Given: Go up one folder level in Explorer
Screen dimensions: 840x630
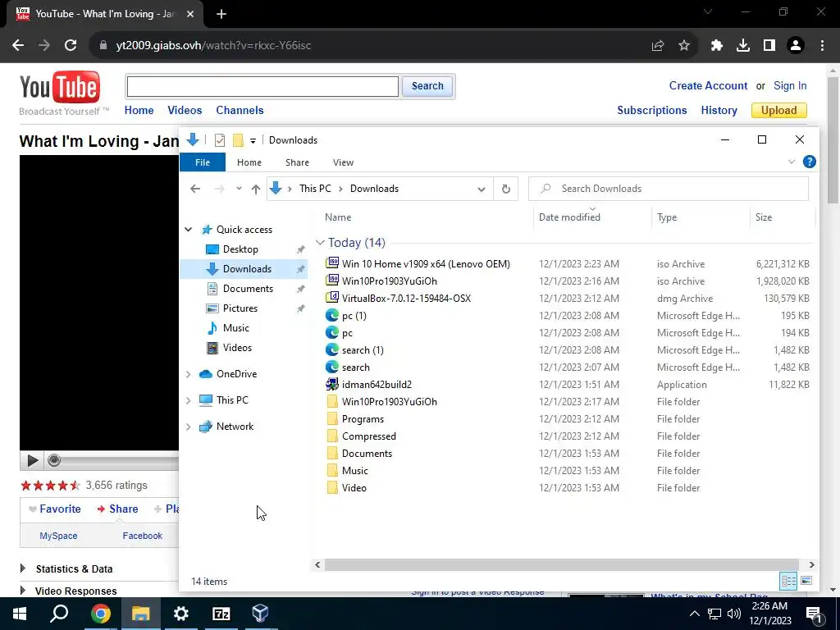Looking at the screenshot, I should [x=256, y=189].
